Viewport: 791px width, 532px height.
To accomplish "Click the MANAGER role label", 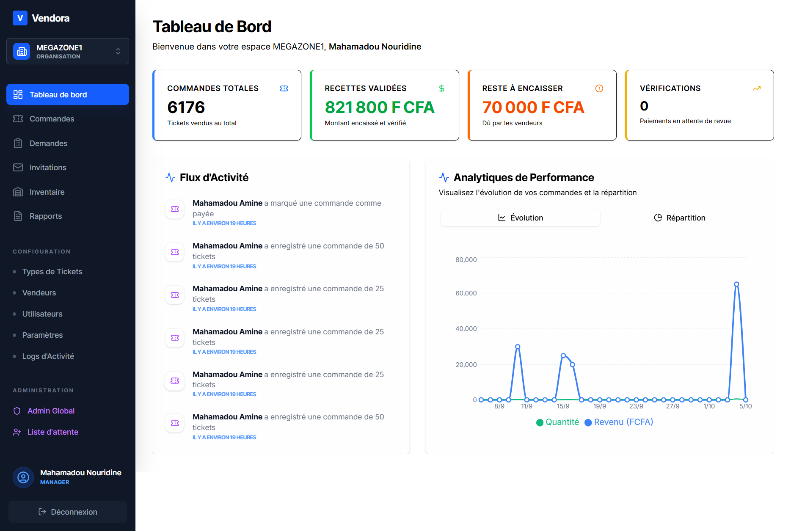I will (x=55, y=482).
